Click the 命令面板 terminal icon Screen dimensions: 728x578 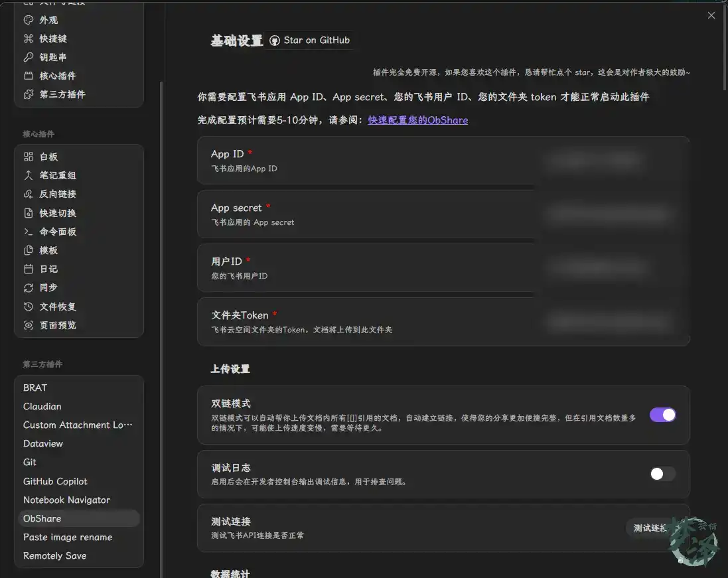(x=29, y=232)
